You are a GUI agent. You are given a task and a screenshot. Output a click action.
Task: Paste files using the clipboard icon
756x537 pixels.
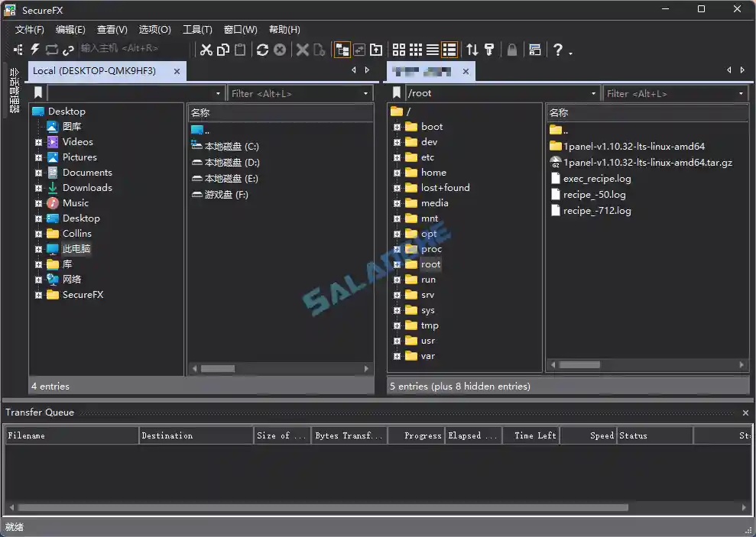click(x=238, y=50)
